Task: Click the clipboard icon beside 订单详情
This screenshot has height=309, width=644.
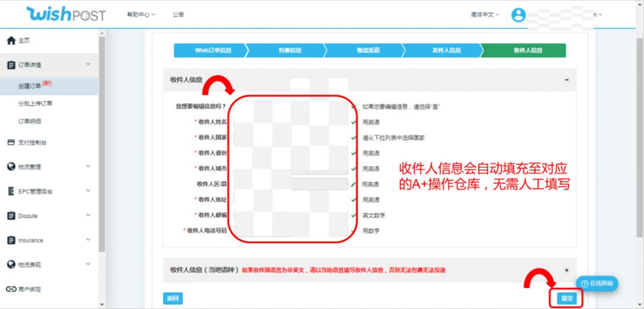Action: click(x=11, y=65)
